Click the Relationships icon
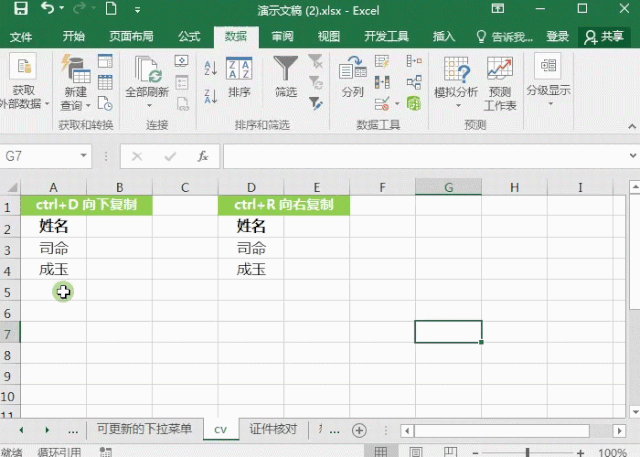Screen dimensions: 640x457 coord(414,82)
